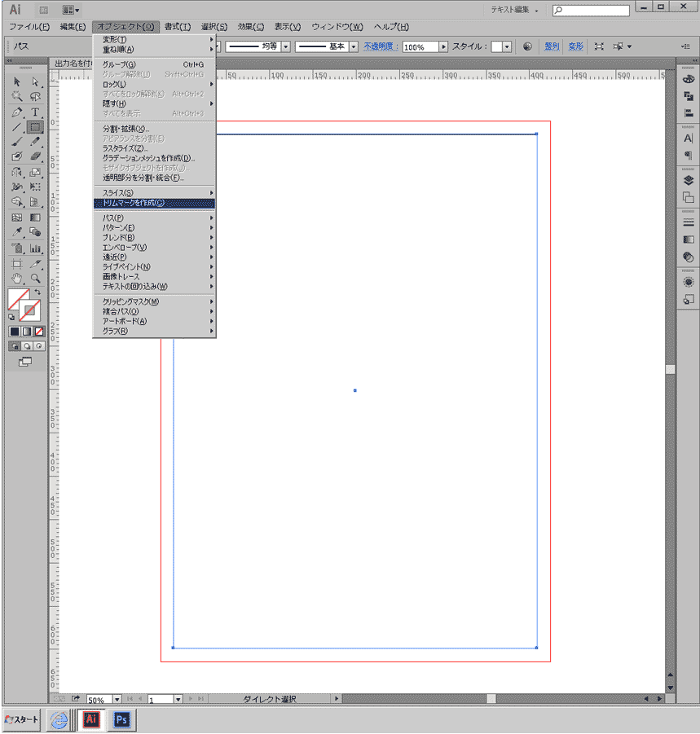Select the Pen tool
Viewport: 700px width, 734px height.
pyautogui.click(x=16, y=112)
